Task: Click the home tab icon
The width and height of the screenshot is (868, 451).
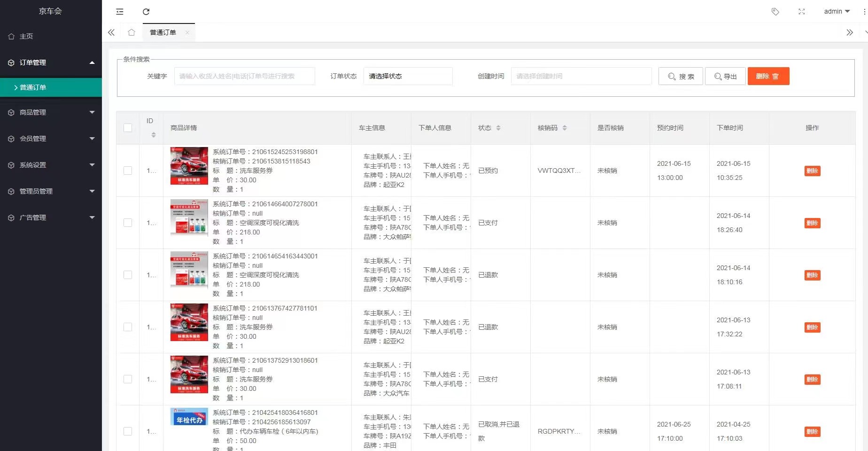Action: tap(132, 32)
